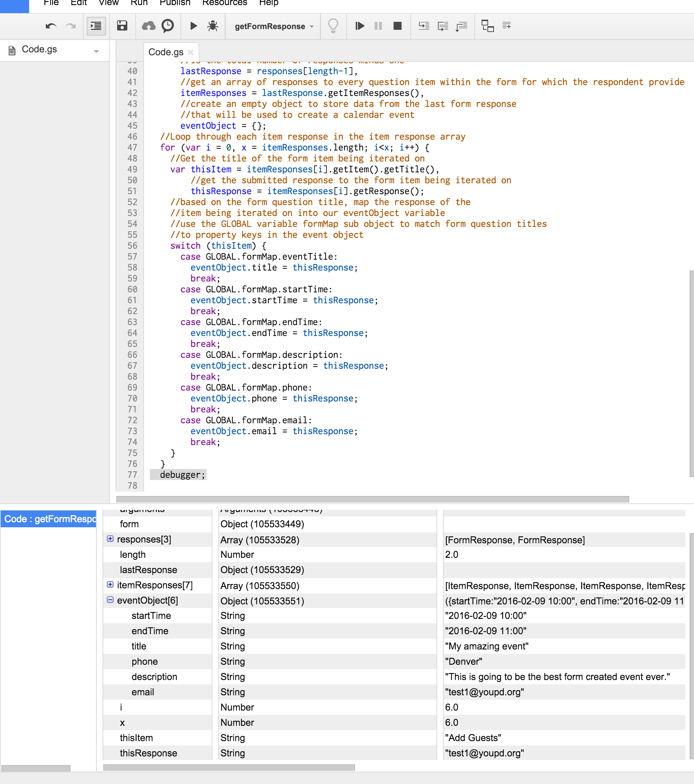Click line number 77 in the gutter

click(132, 475)
